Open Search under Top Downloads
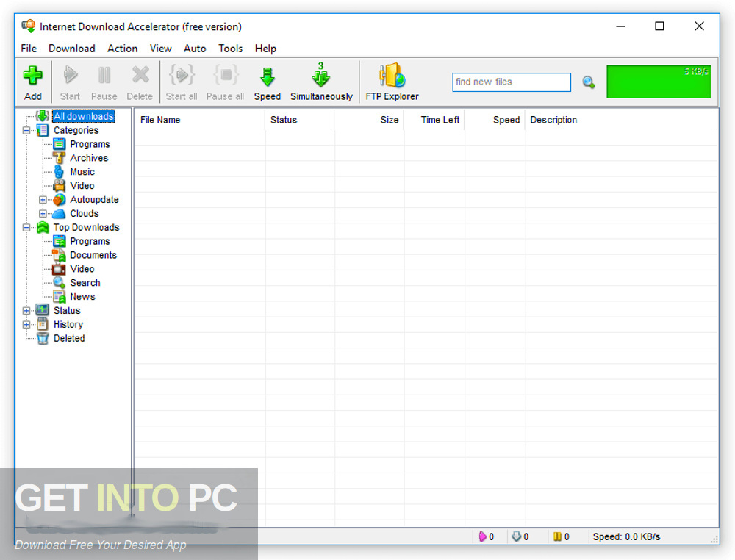Viewport: 735px width, 560px height. click(x=85, y=283)
